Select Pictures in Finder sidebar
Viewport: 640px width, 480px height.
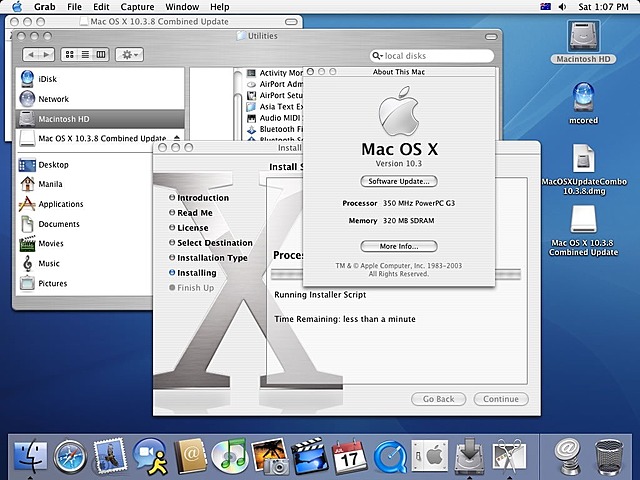84,283
